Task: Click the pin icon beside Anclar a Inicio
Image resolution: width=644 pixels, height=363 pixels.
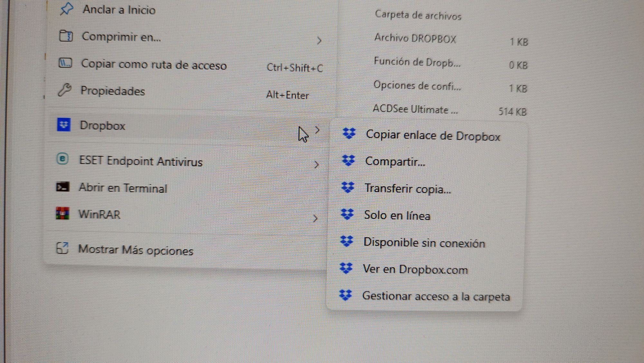Action: (66, 9)
